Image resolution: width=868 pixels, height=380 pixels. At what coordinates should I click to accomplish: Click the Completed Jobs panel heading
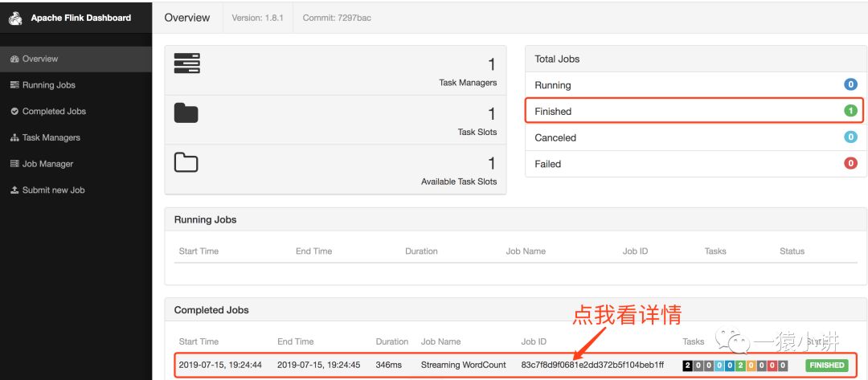(211, 310)
